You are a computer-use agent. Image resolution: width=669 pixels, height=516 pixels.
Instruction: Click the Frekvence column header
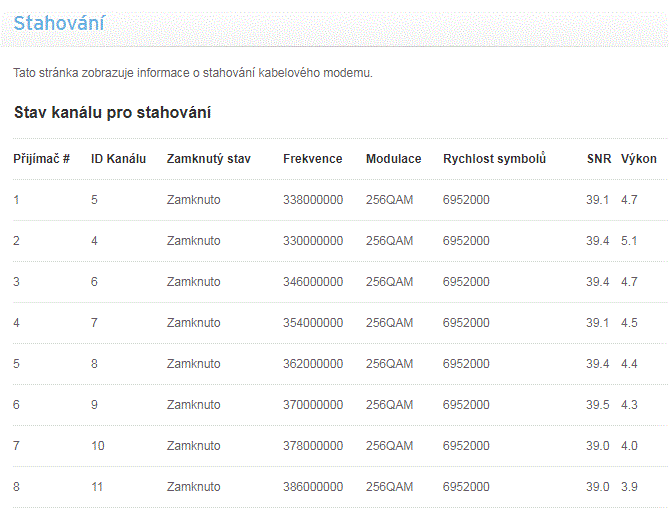312,159
